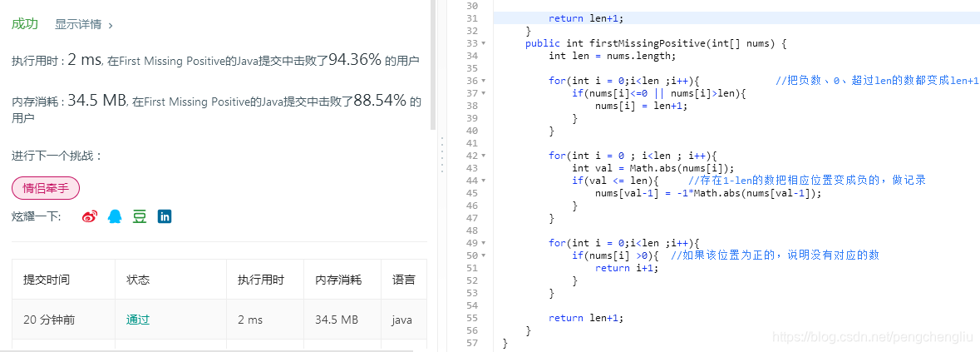
Task: Click the return i+1 statement
Action: [x=627, y=268]
